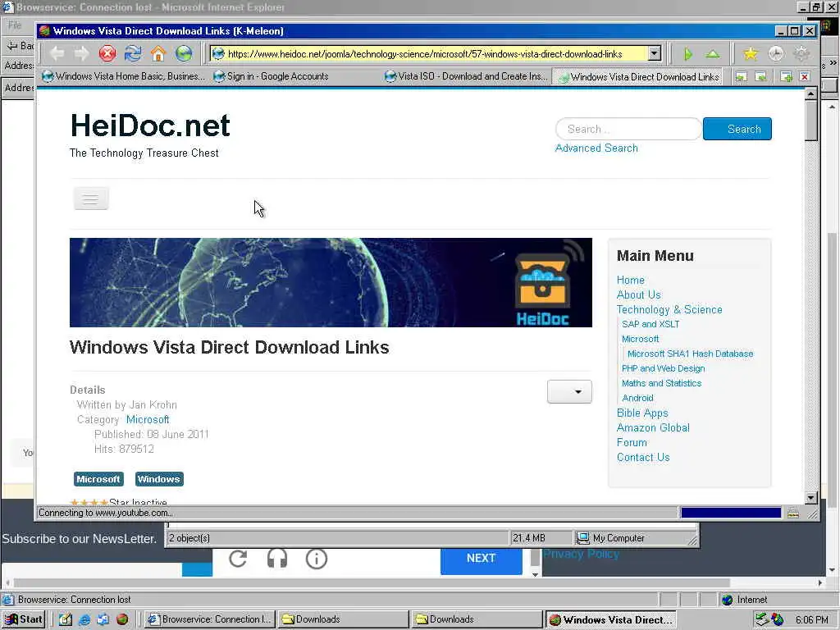The width and height of the screenshot is (840, 630).
Task: Click the K-Meleon Back arrow button
Action: pos(57,53)
